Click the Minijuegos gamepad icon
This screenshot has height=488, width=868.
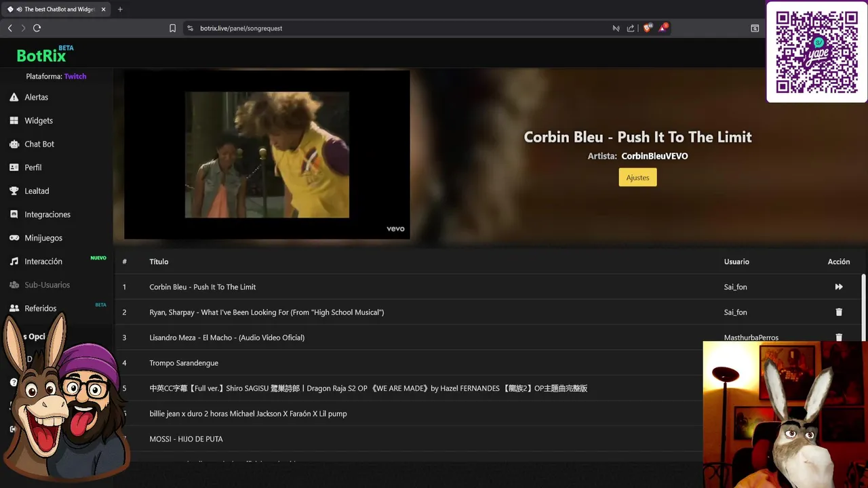coord(14,238)
